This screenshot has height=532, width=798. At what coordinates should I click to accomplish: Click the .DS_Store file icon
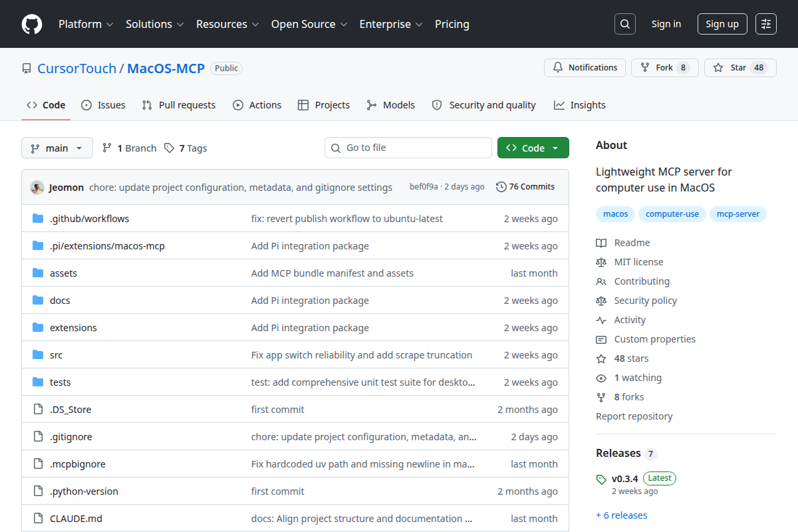click(x=38, y=410)
